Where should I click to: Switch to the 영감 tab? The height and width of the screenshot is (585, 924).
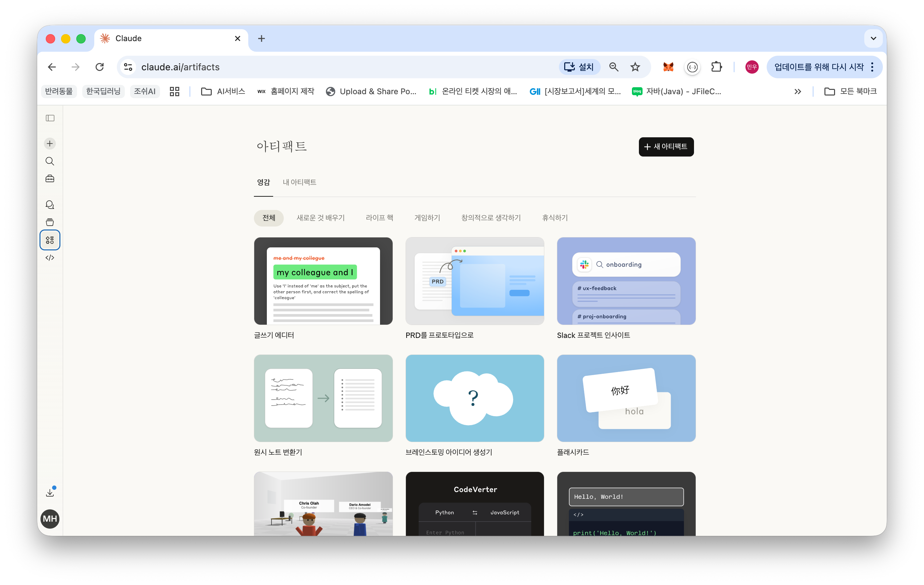[263, 182]
